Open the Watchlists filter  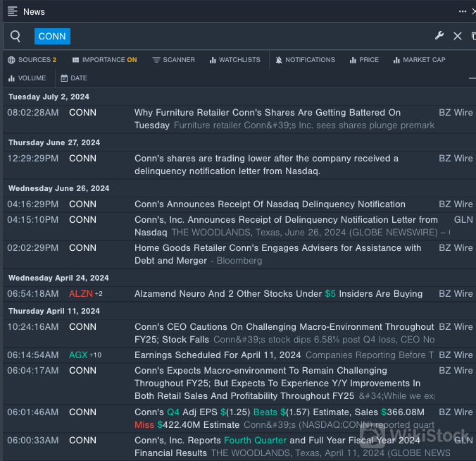tap(234, 60)
